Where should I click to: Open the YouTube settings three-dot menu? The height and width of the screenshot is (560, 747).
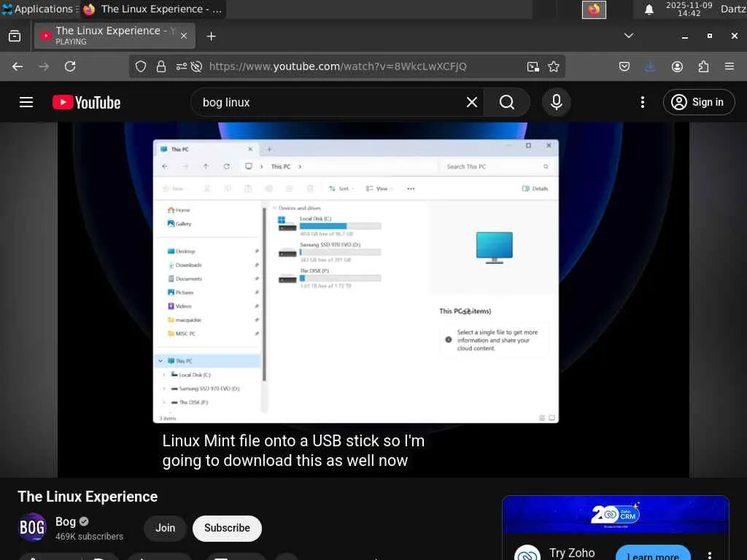tap(642, 102)
